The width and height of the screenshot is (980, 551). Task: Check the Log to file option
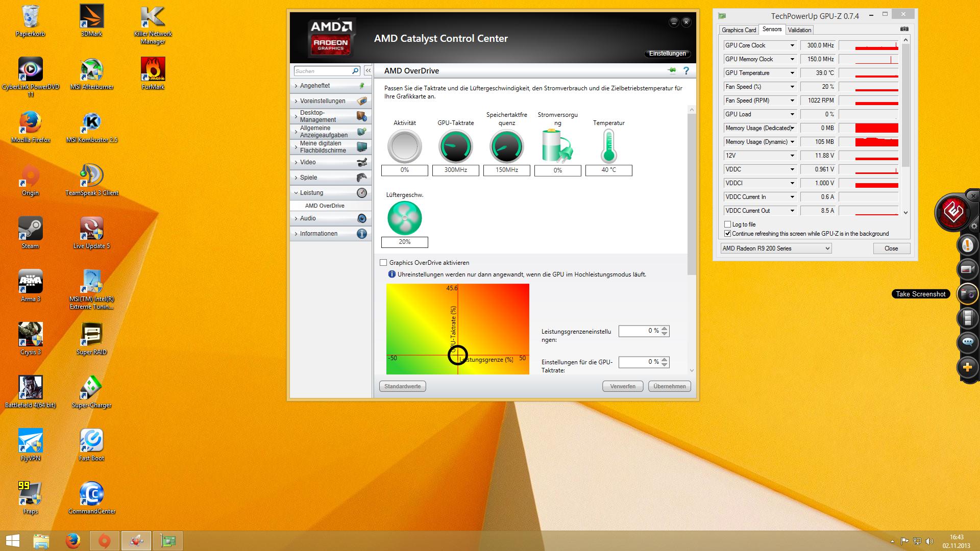click(727, 224)
